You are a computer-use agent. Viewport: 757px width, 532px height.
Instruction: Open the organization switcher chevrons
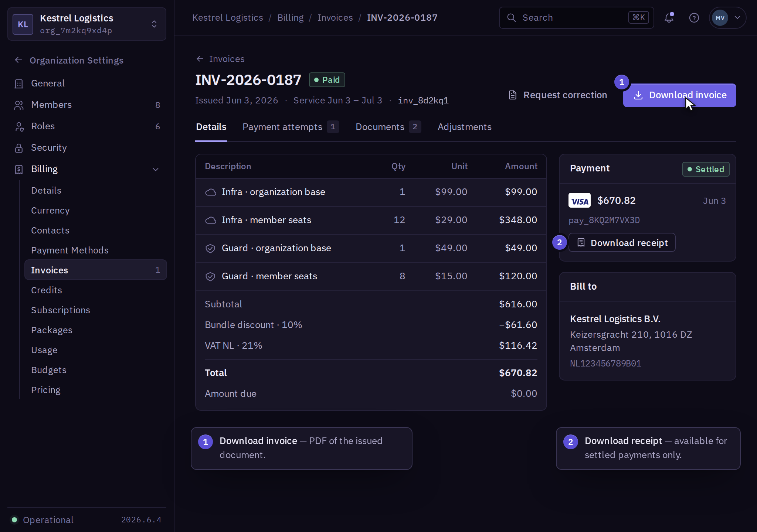pos(154,24)
